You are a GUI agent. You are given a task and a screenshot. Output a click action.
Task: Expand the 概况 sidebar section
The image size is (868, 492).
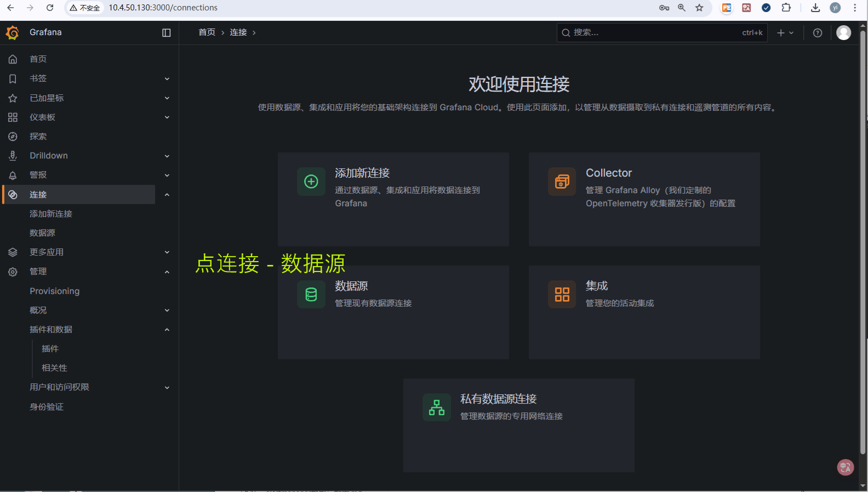click(x=167, y=310)
